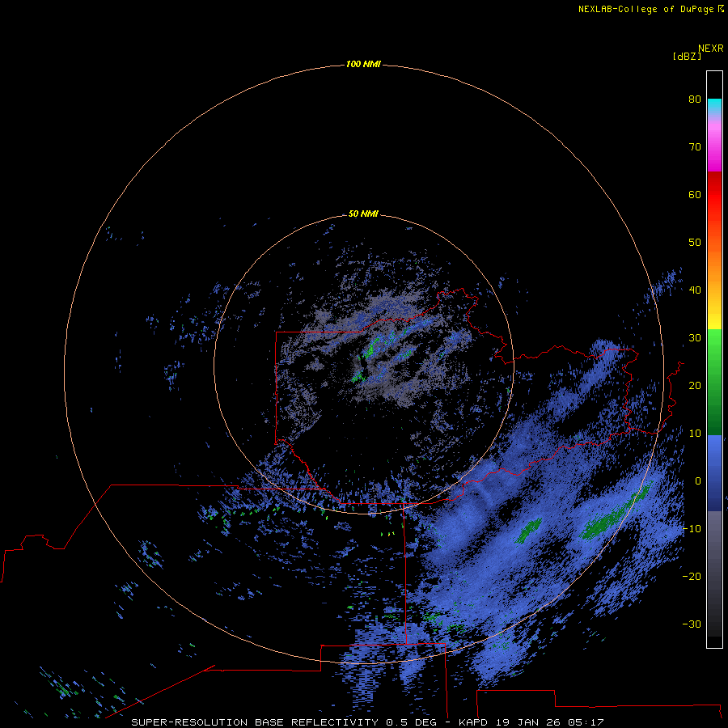Screen dimensions: 728x728
Task: Click the 50 value on the dBZ scale
Action: [x=695, y=243]
